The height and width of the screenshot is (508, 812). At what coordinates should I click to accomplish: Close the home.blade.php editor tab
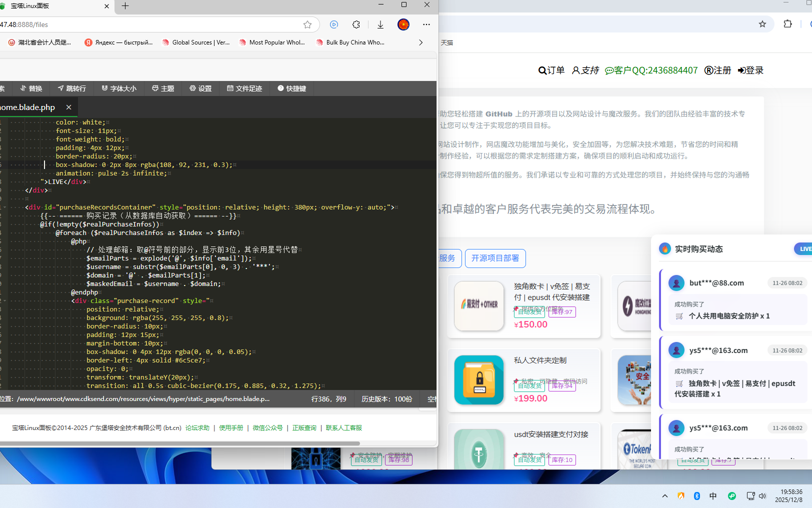[x=69, y=107]
